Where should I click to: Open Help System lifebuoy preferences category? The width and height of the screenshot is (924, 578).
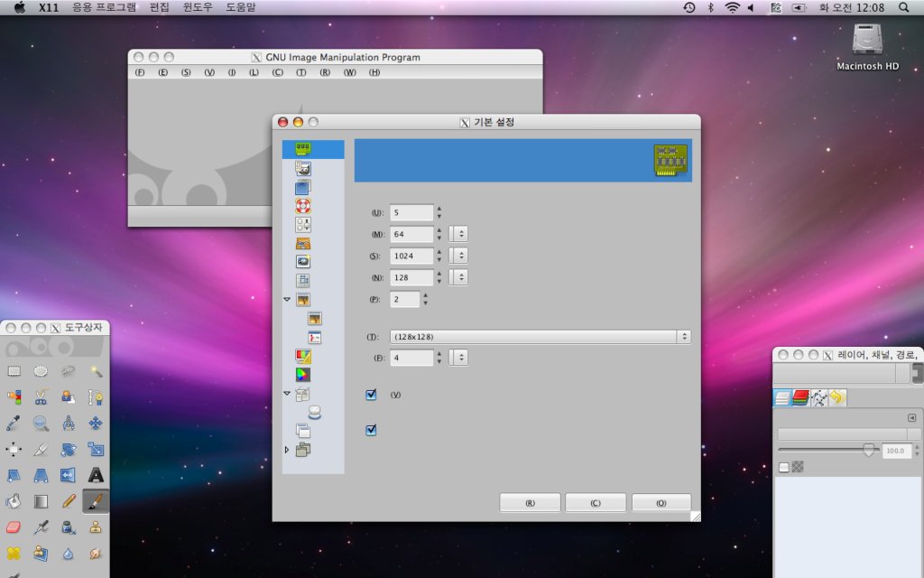coord(303,206)
